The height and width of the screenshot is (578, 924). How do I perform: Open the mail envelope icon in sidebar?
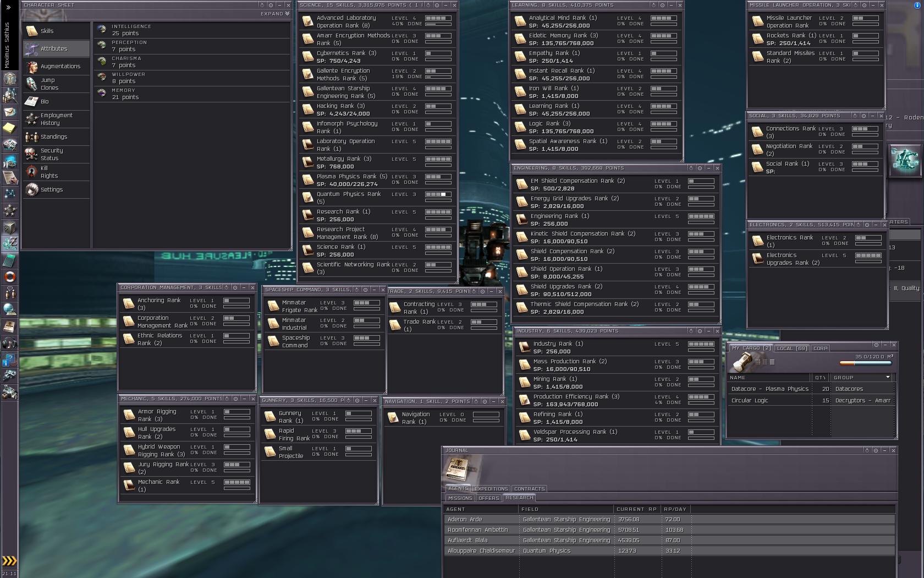[9, 112]
